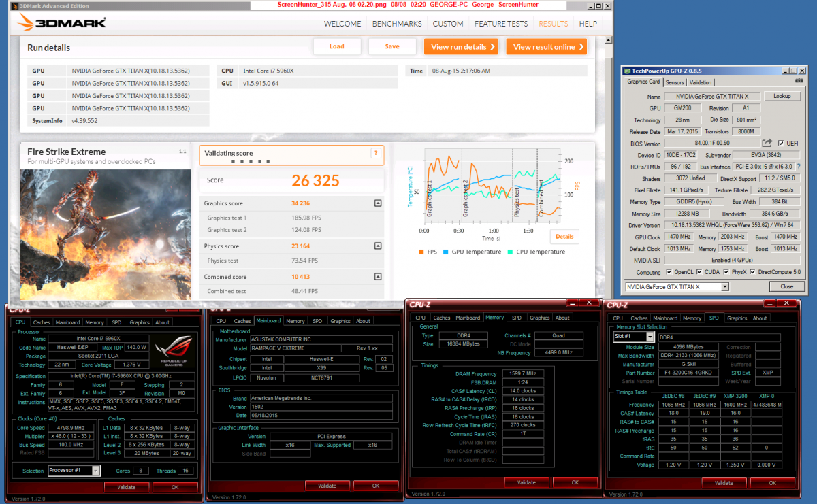This screenshot has width=817, height=504.
Task: Click the ROG Republic of Gamers logo in CPU-Z
Action: click(174, 352)
